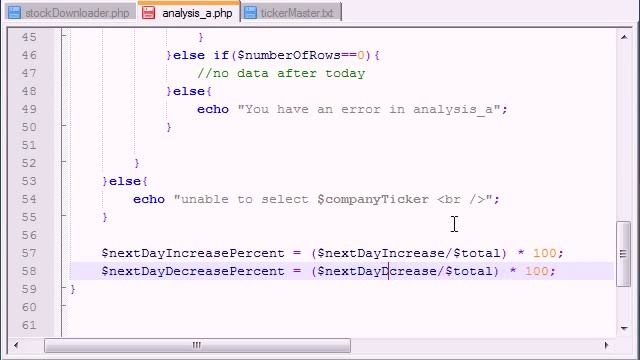The height and width of the screenshot is (360, 640).
Task: Click line number 58 in the margin
Action: 29,271
